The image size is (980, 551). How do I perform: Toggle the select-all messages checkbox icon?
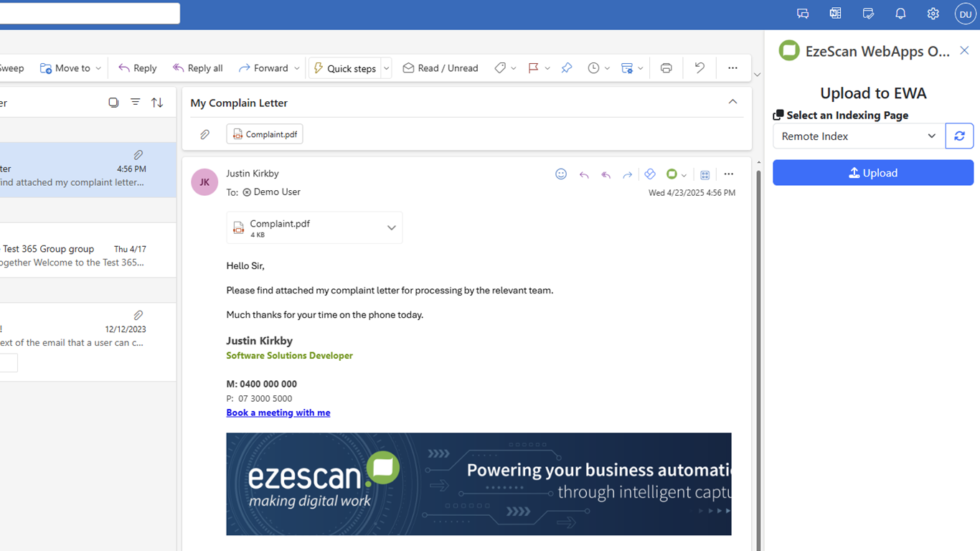(113, 103)
